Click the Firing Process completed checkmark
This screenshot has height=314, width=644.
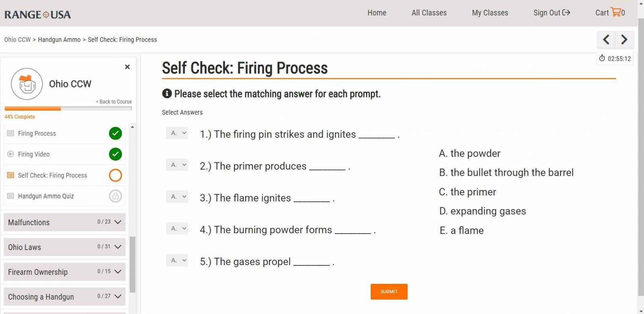click(116, 133)
